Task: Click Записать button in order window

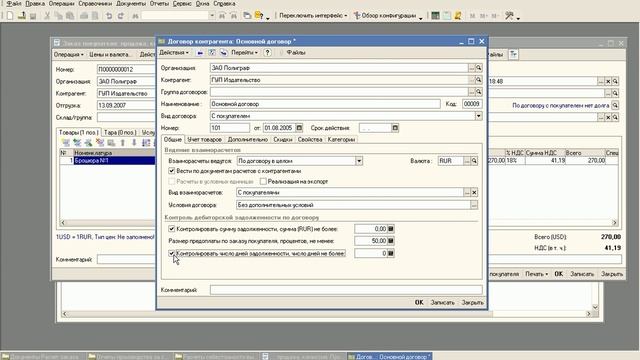Action: tap(582, 274)
